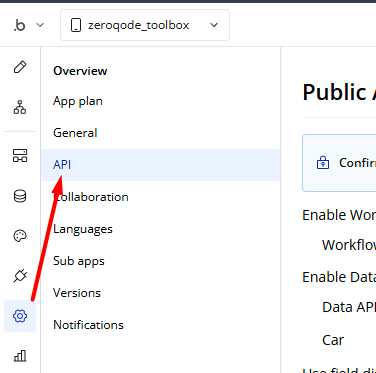Expand the Bubble logo dropdown chevron
Image resolution: width=376 pixels, height=373 pixels.
click(x=40, y=25)
